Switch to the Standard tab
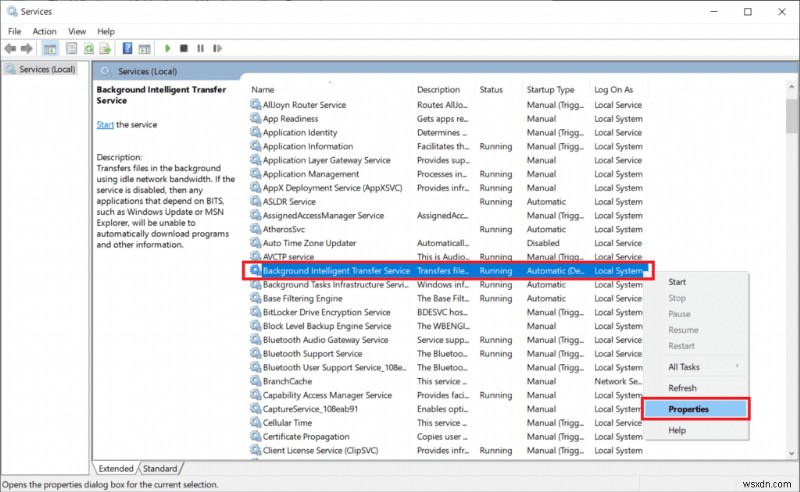Viewport: 800px width, 492px height. click(x=160, y=469)
